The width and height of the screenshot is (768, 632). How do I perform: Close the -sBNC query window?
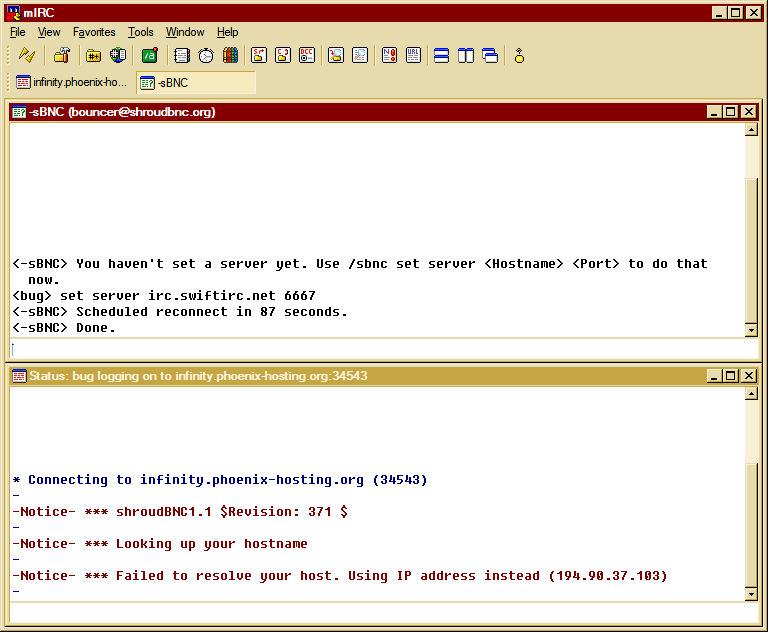coord(749,112)
